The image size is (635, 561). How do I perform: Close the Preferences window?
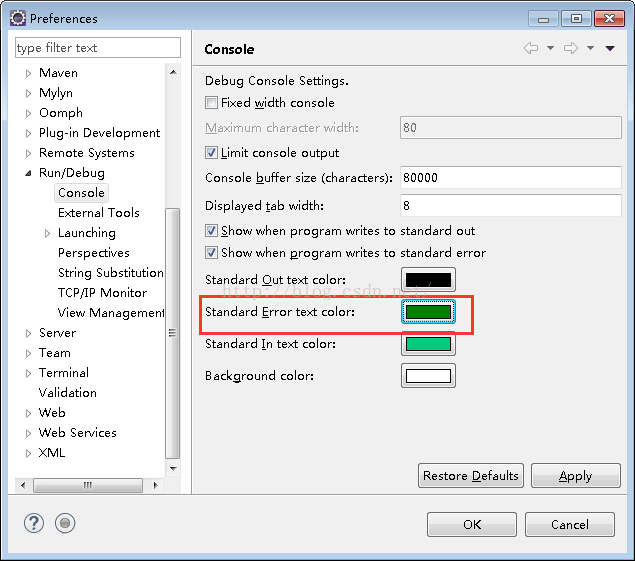609,19
